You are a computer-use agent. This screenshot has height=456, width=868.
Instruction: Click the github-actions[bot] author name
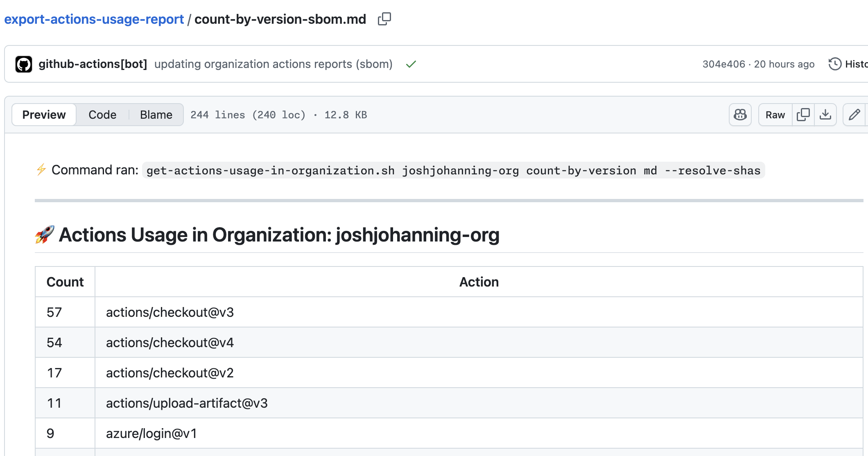coord(93,64)
